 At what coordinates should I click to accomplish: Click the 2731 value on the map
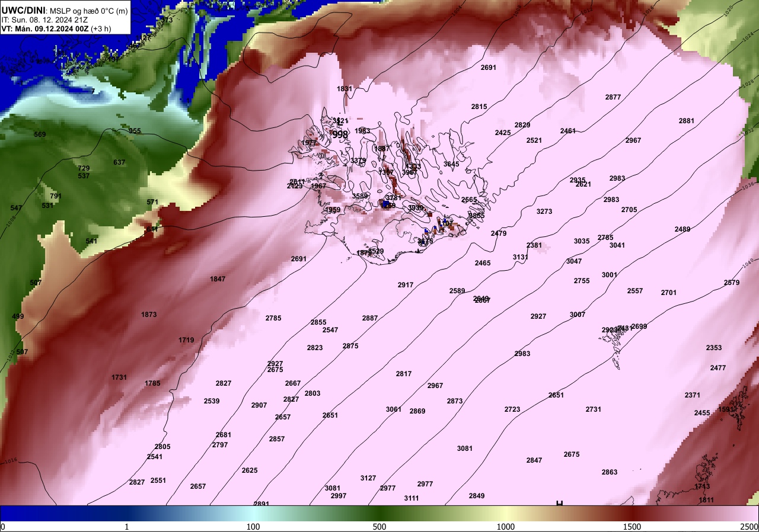594,409
